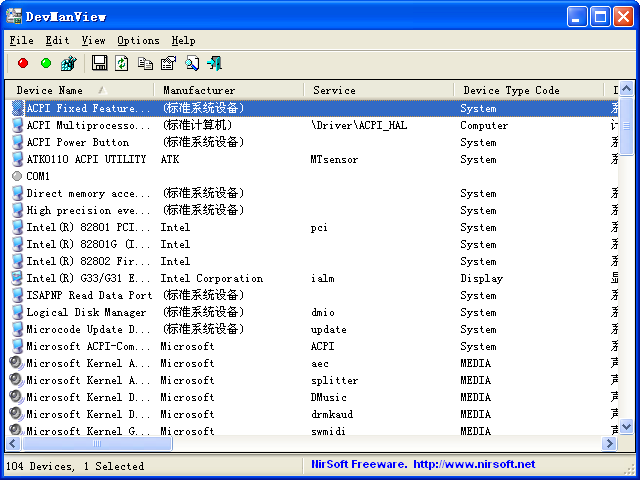Click the speaker icon for the DMusic row
Viewport: 640px width, 480px height.
pos(16,397)
